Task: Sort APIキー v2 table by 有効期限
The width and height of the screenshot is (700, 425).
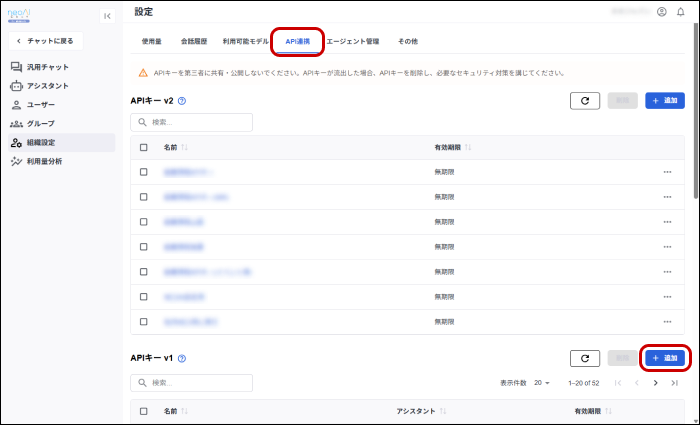Action: tap(468, 147)
